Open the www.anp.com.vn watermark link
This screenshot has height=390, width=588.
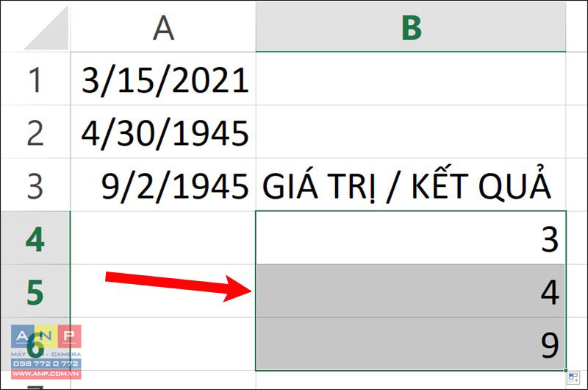46,374
